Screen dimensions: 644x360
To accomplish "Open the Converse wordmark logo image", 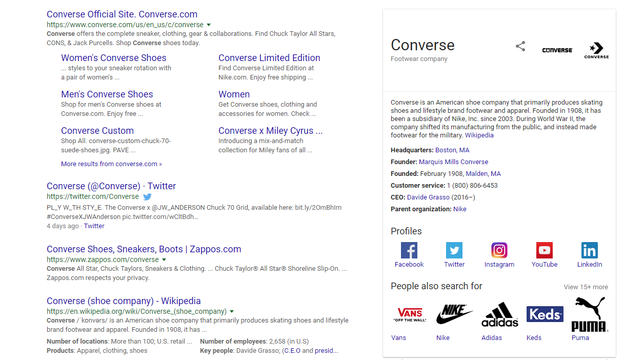I will [x=557, y=50].
